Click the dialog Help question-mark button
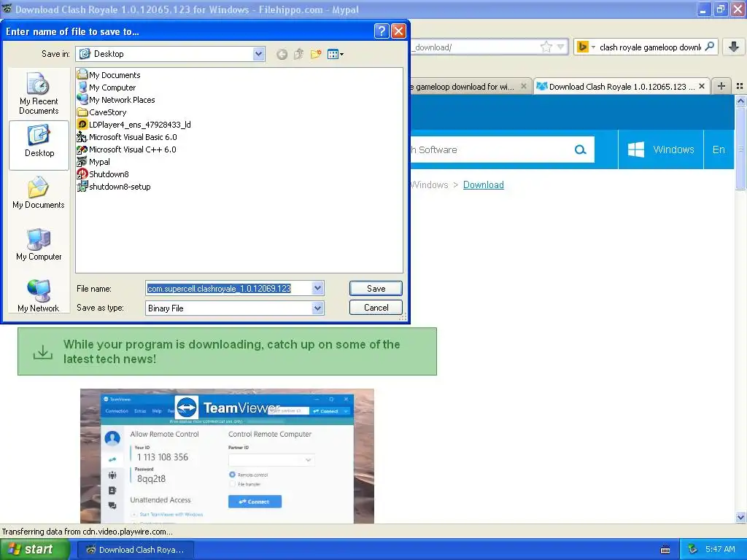Image resolution: width=747 pixels, height=560 pixels. (x=381, y=31)
